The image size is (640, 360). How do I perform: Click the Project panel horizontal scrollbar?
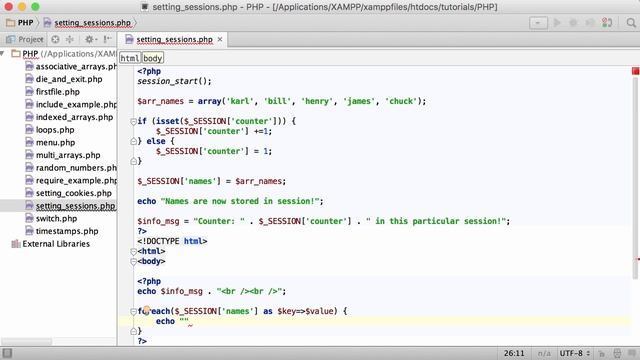[x=27, y=341]
